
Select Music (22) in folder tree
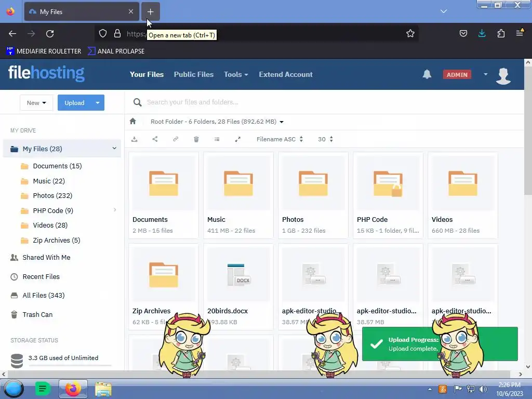[49, 181]
